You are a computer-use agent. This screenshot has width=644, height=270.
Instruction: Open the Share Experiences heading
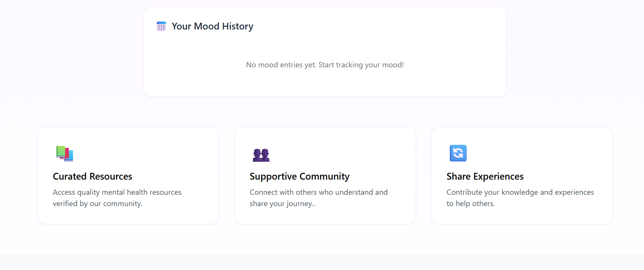pos(485,177)
